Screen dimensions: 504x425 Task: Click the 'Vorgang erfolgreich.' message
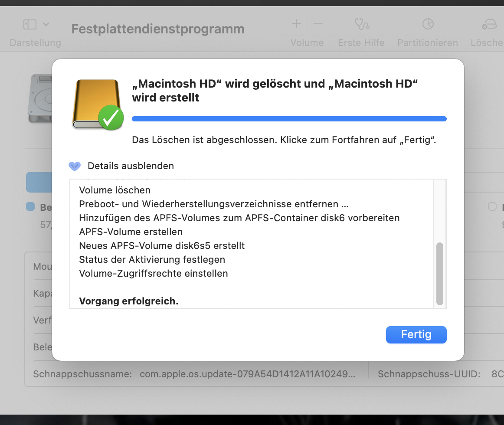128,301
